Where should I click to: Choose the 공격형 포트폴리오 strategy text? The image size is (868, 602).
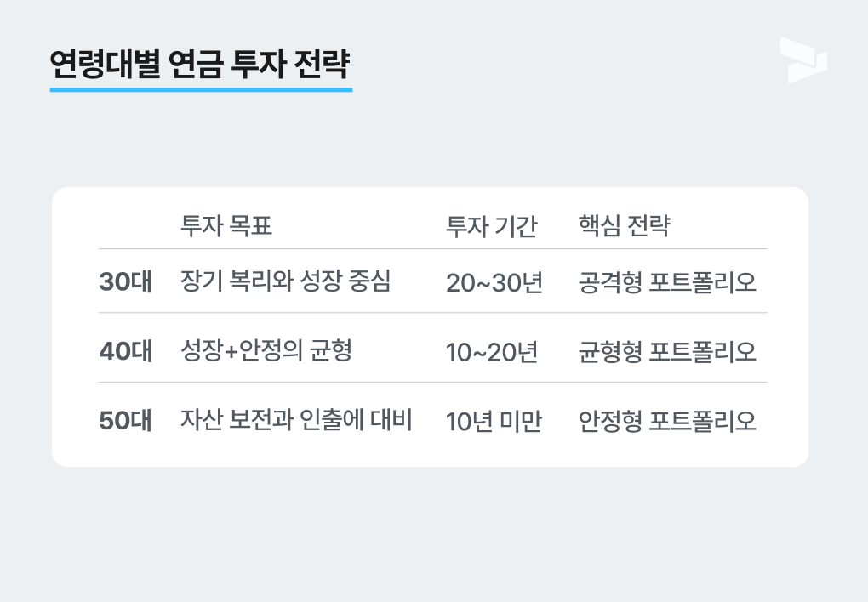tap(667, 282)
